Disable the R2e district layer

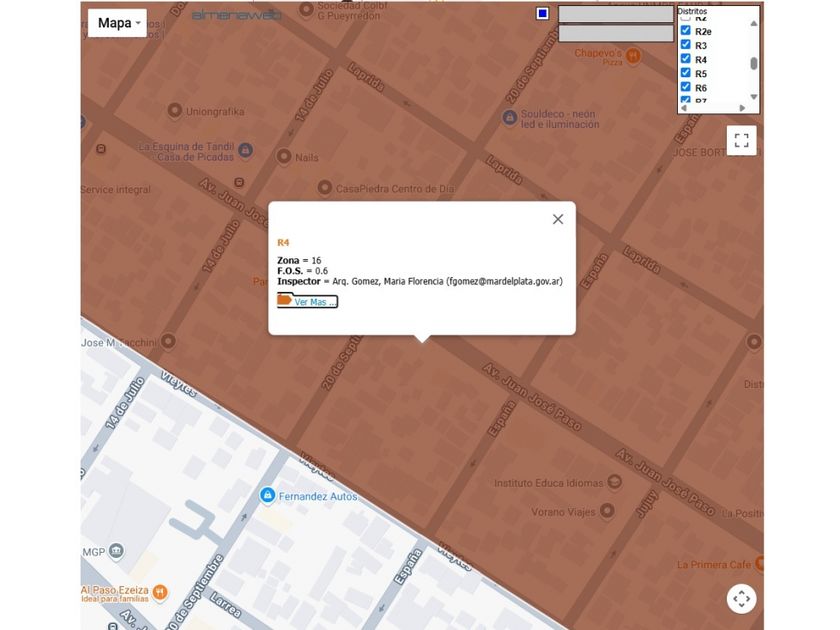(686, 31)
